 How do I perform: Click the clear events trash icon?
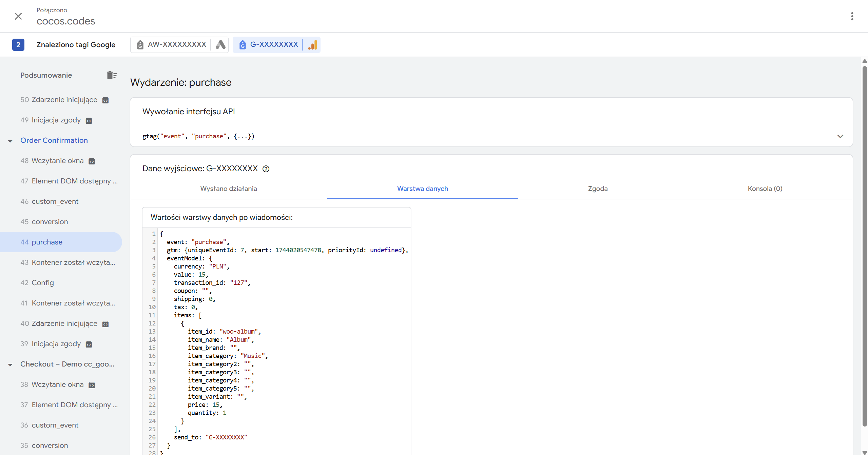pyautogui.click(x=112, y=75)
